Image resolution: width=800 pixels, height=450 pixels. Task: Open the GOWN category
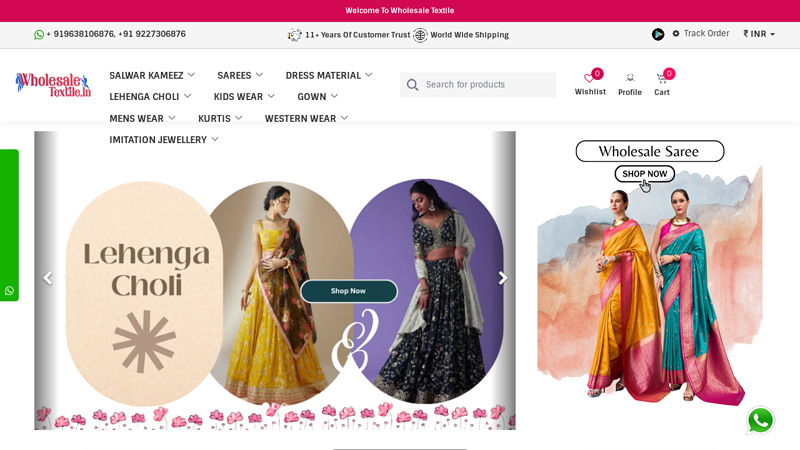pyautogui.click(x=312, y=97)
